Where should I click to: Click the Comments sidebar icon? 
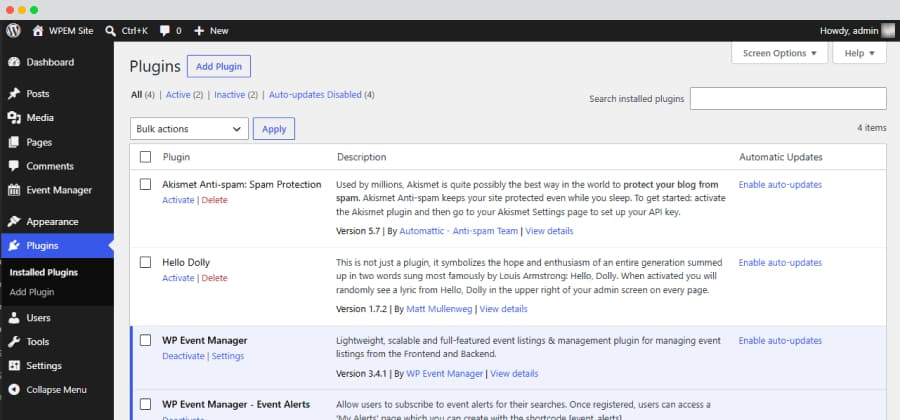pyautogui.click(x=14, y=166)
